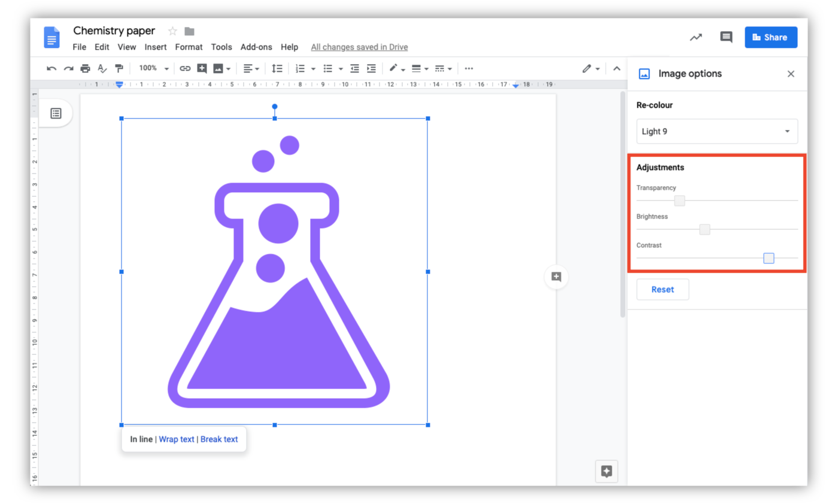The image size is (838, 504).
Task: Click the Explore button at bottom right
Action: (606, 471)
